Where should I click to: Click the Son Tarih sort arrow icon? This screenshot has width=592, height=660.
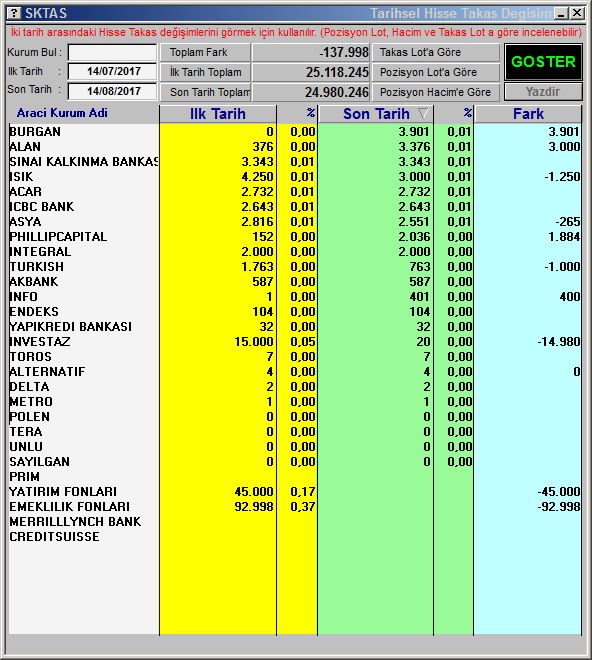[423, 114]
